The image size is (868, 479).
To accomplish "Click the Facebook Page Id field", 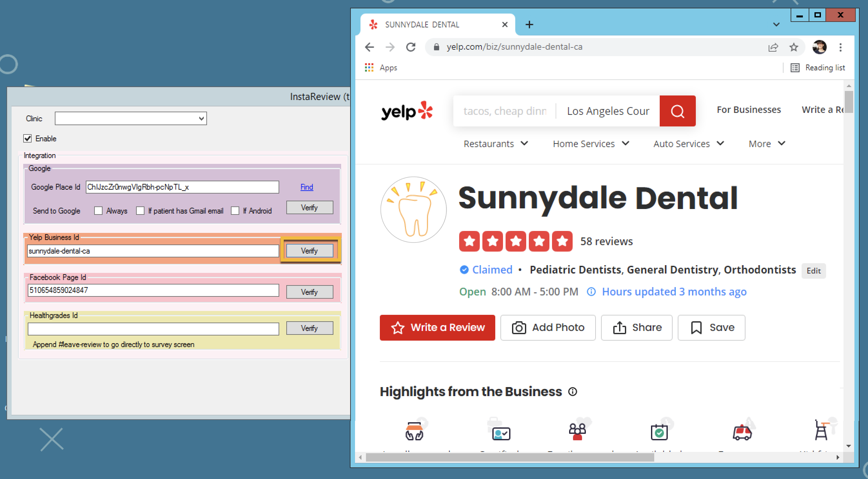I will pos(153,290).
